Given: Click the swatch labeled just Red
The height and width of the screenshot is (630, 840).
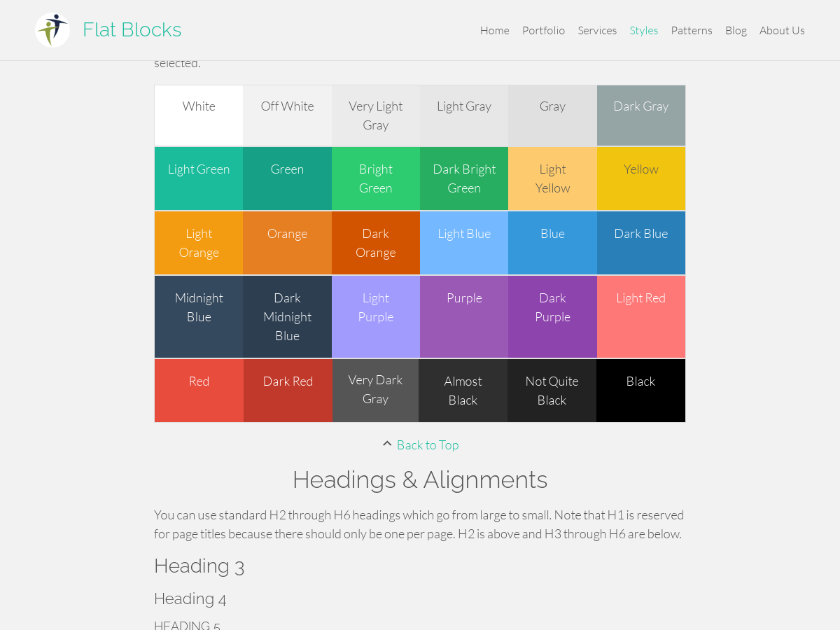Looking at the screenshot, I should point(199,391).
